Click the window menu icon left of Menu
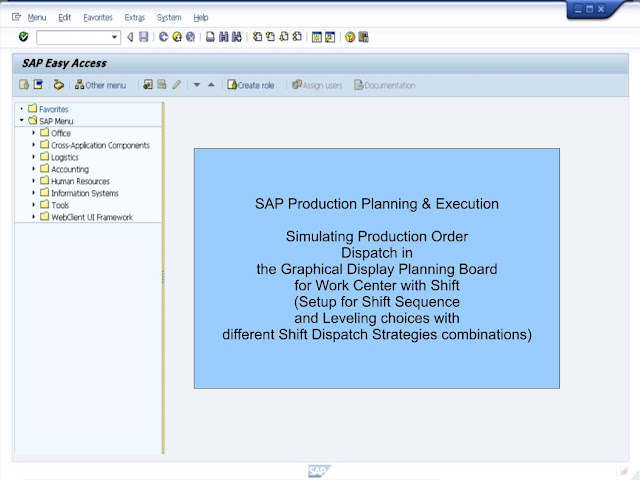This screenshot has height=480, width=640. point(16,17)
